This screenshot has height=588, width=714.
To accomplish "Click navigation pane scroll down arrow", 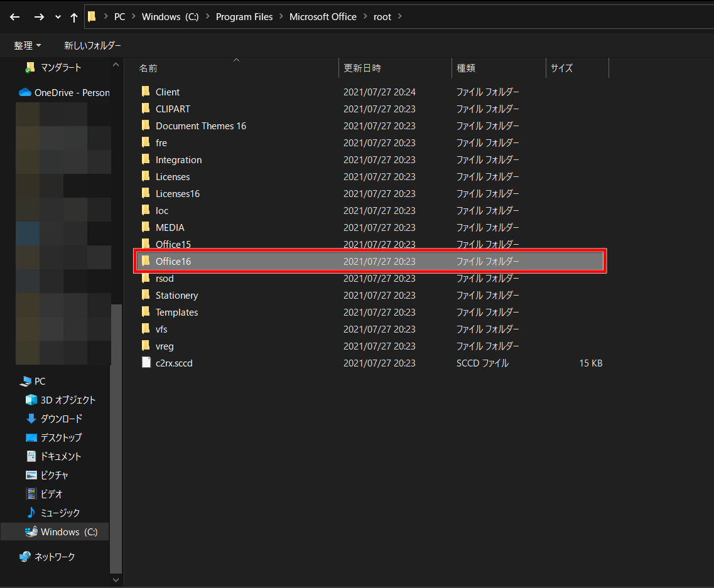I will [x=116, y=580].
